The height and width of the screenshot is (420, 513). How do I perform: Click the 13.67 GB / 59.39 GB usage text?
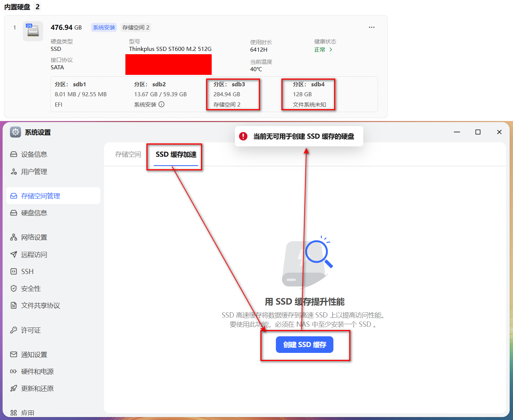pyautogui.click(x=160, y=94)
